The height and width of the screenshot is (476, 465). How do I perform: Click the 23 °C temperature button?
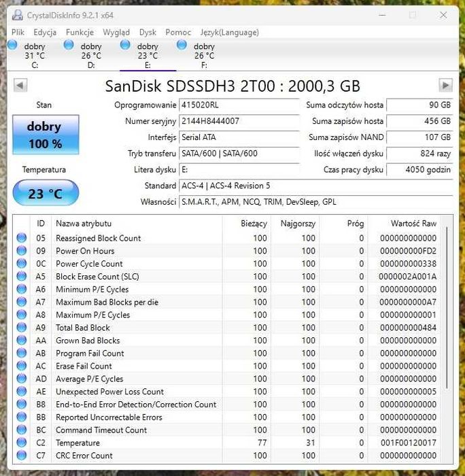tap(46, 192)
